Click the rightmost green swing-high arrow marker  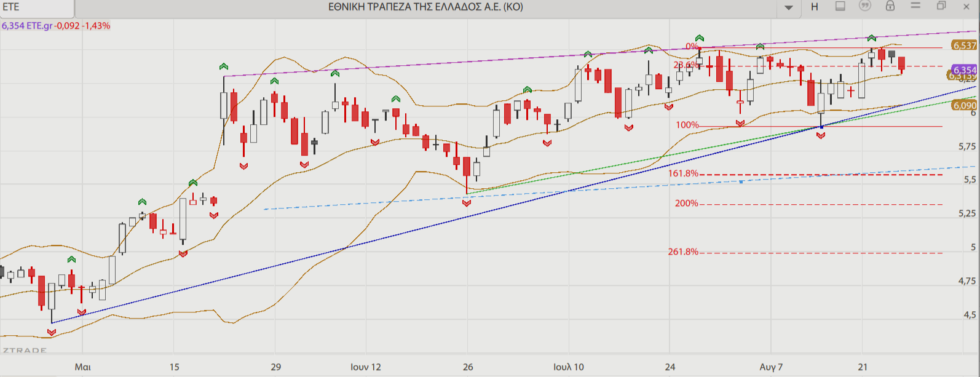point(871,38)
